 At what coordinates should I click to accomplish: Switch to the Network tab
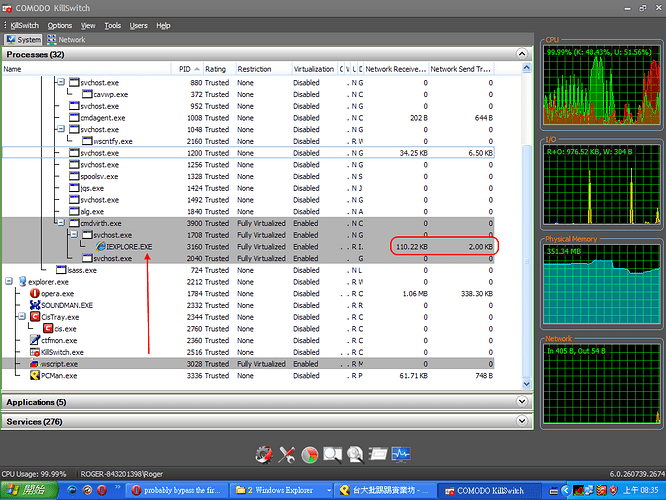point(66,40)
